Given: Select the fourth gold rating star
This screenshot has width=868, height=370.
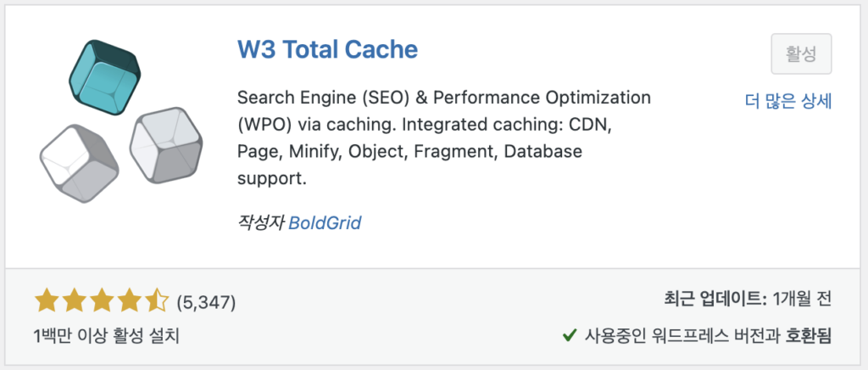Looking at the screenshot, I should (x=129, y=301).
